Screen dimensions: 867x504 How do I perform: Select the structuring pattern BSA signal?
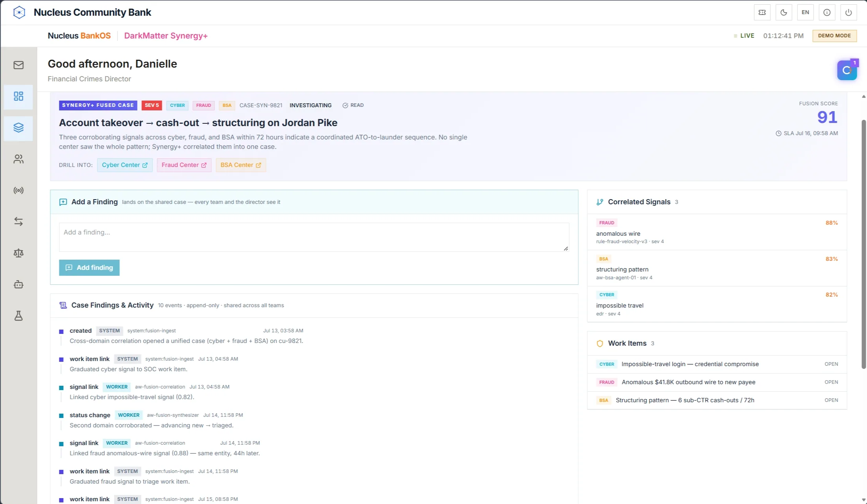pyautogui.click(x=717, y=268)
